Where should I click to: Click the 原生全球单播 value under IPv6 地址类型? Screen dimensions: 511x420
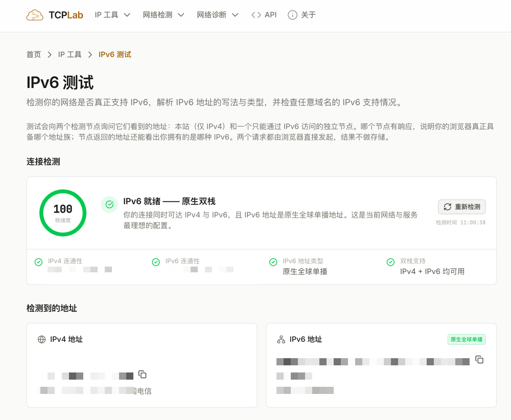(305, 271)
